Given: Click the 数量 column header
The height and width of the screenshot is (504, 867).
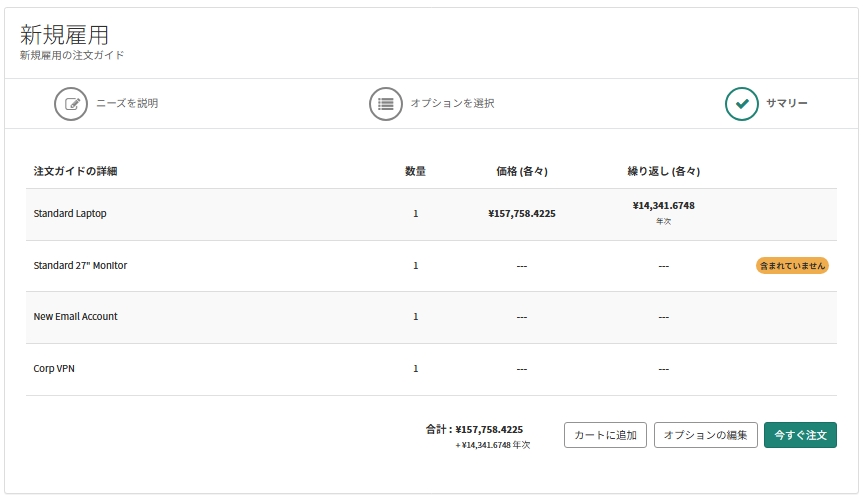Looking at the screenshot, I should (x=415, y=171).
